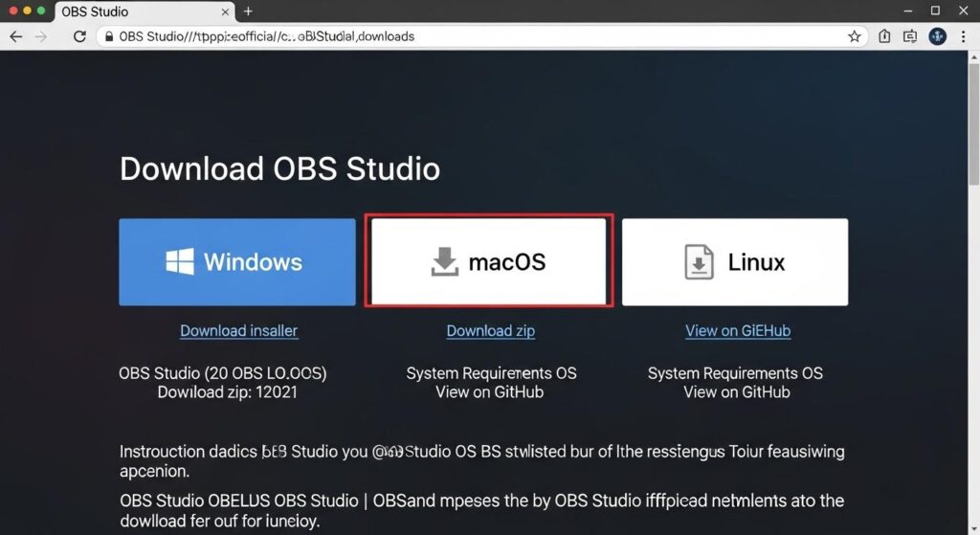Click the Windows logo icon
Screen dimensions: 980x535
179,261
